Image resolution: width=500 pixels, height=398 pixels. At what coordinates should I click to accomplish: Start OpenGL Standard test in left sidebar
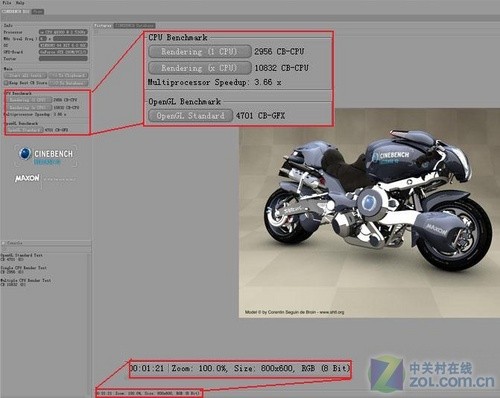(24, 130)
